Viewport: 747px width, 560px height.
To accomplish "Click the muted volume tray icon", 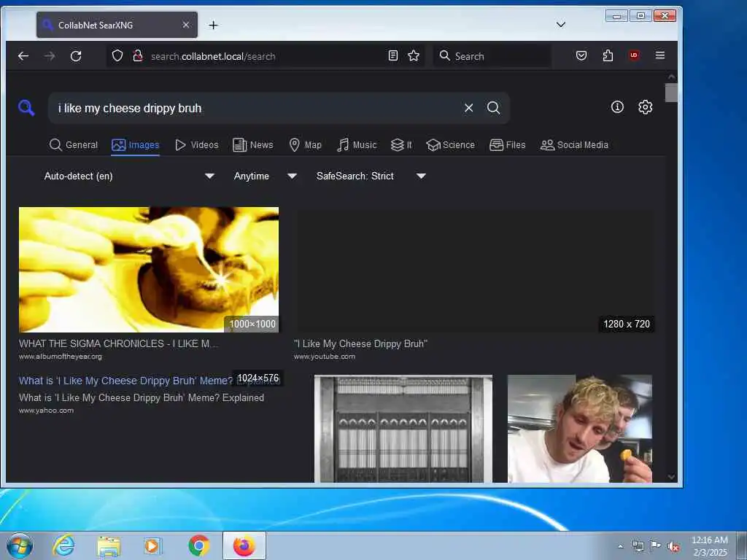I will (673, 546).
